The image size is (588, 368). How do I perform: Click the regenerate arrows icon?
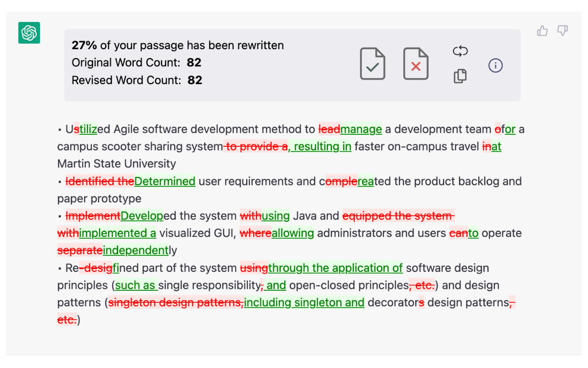coord(460,51)
